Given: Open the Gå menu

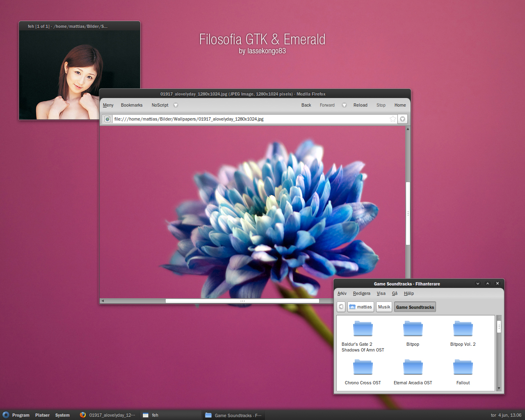Looking at the screenshot, I should click(x=395, y=293).
